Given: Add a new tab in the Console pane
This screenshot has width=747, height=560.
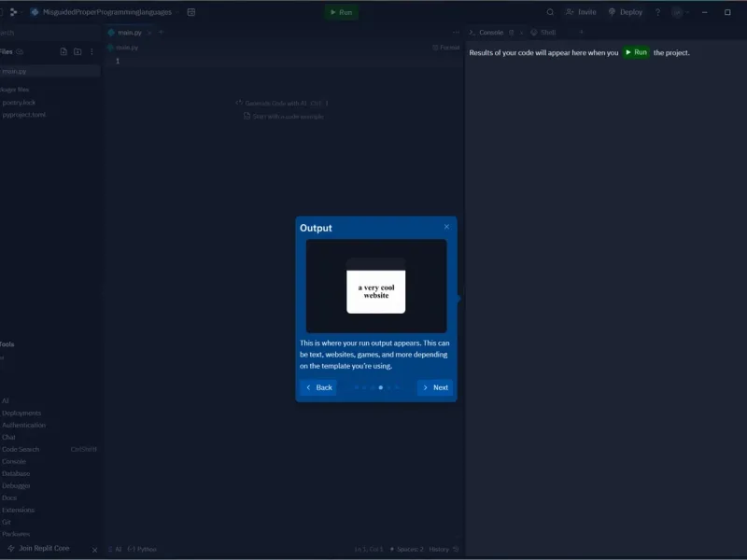Looking at the screenshot, I should click(581, 32).
